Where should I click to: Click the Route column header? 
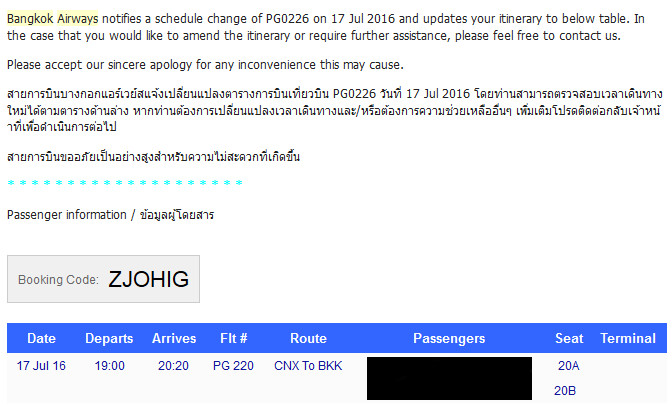pos(309,338)
